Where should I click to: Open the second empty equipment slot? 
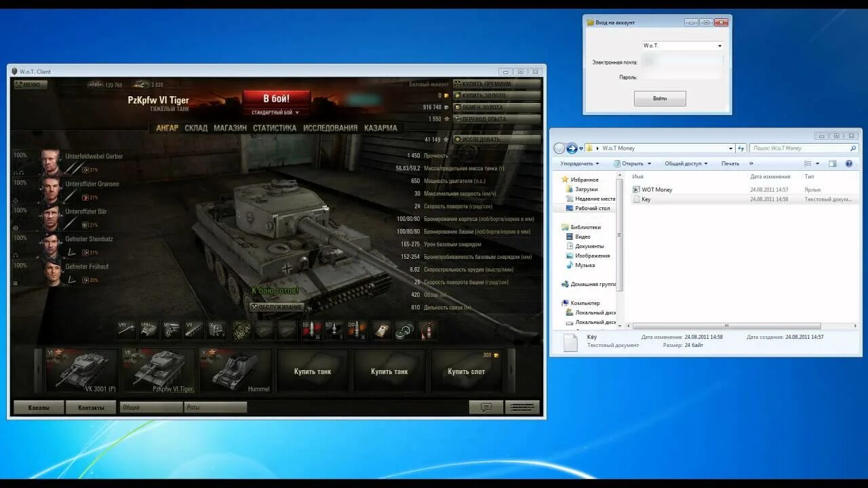264,330
